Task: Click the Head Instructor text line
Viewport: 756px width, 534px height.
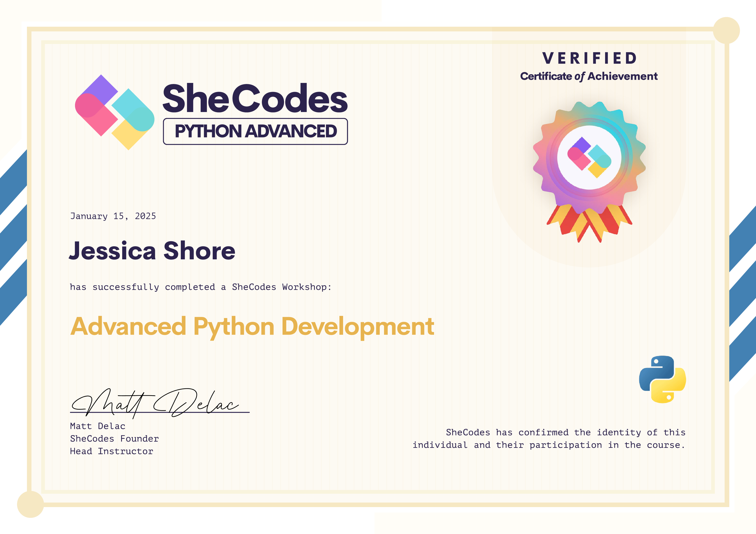Action: (112, 451)
